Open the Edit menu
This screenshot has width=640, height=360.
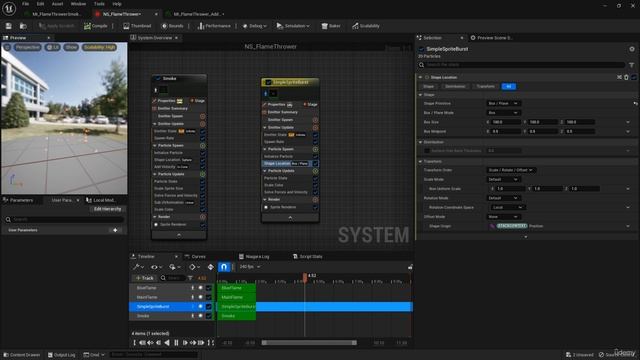(40, 4)
